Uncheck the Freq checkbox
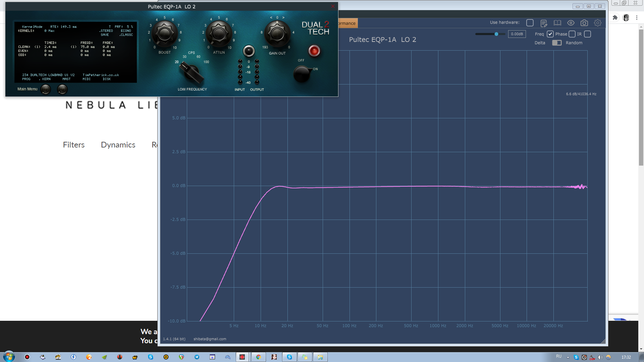Screen dimensions: 644x362 point(550,34)
